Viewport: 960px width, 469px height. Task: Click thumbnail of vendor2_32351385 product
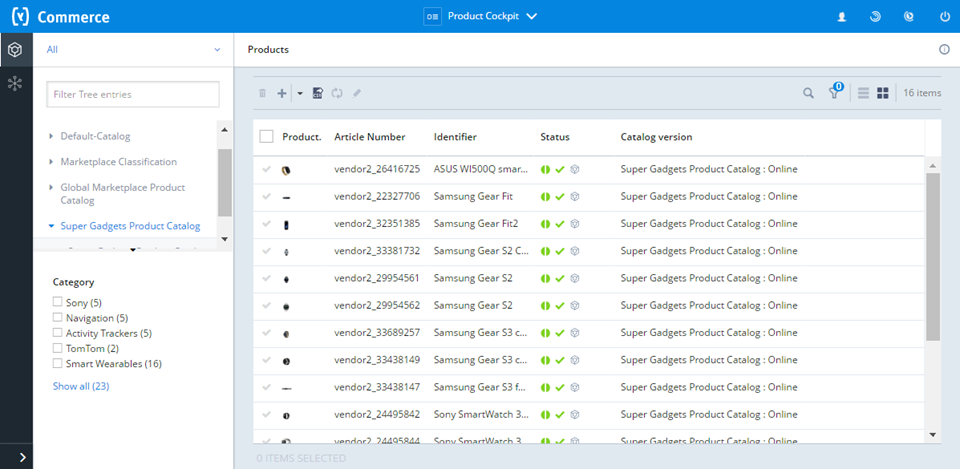(x=286, y=225)
